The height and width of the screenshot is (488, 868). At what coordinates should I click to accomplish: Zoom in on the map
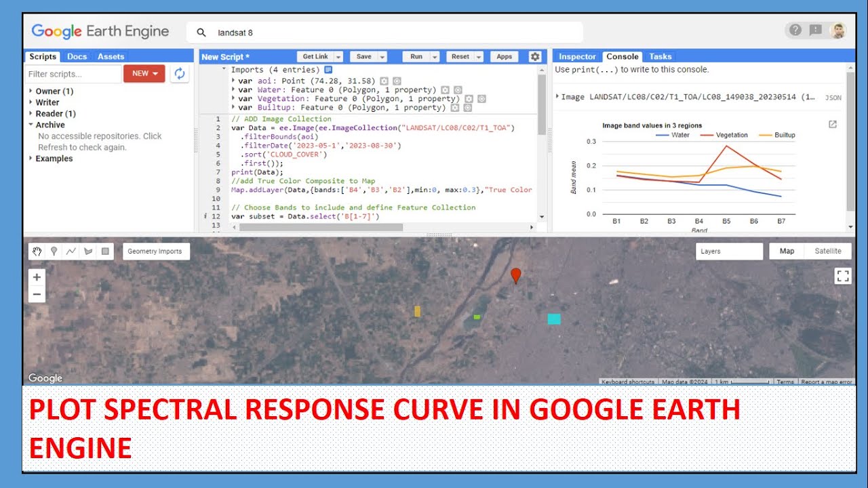(x=37, y=277)
